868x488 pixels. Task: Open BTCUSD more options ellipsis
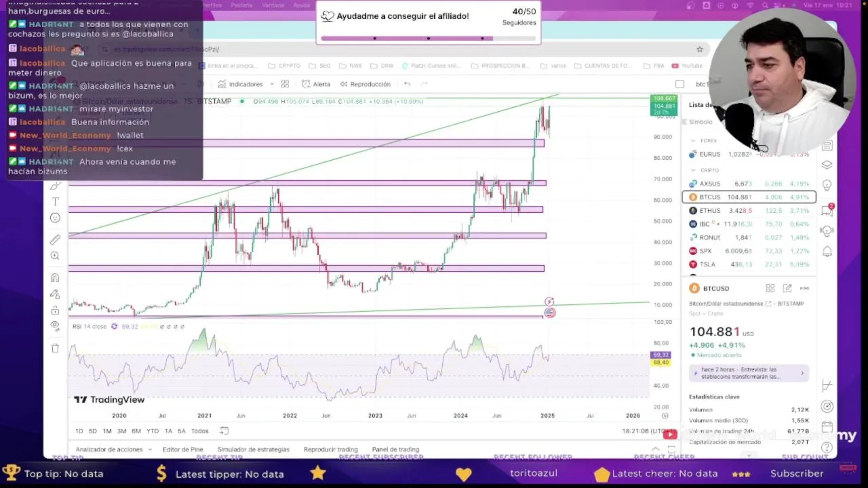(x=804, y=288)
